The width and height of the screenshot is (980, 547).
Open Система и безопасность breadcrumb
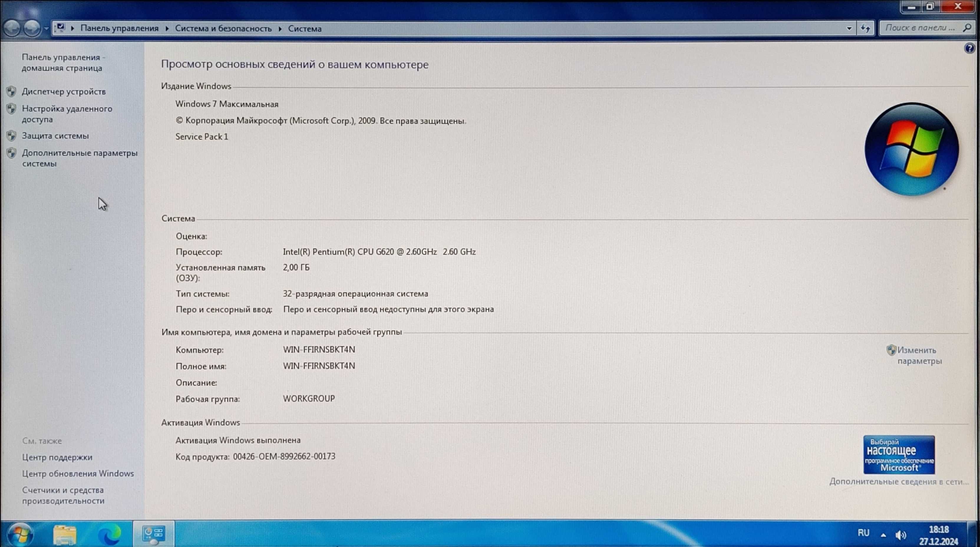pyautogui.click(x=223, y=29)
